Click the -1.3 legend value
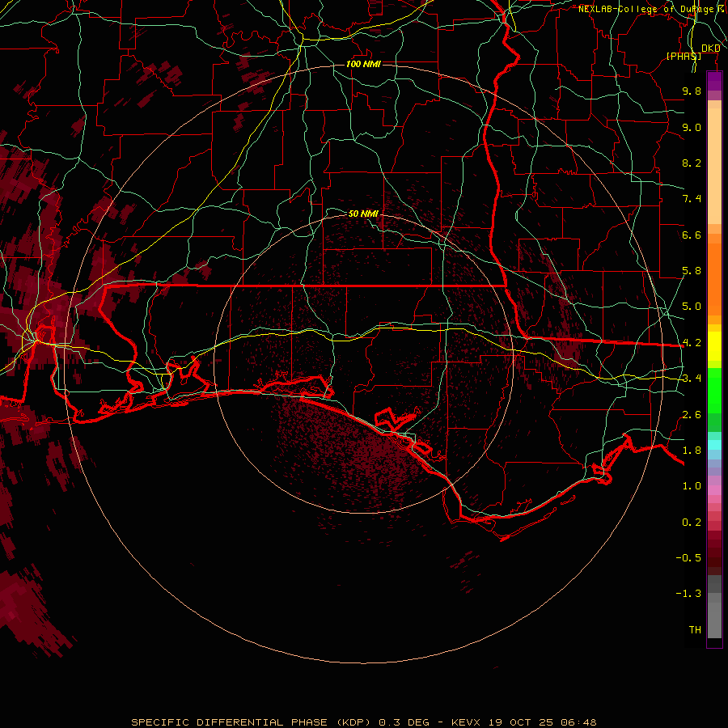Image resolution: width=728 pixels, height=728 pixels. pyautogui.click(x=688, y=594)
